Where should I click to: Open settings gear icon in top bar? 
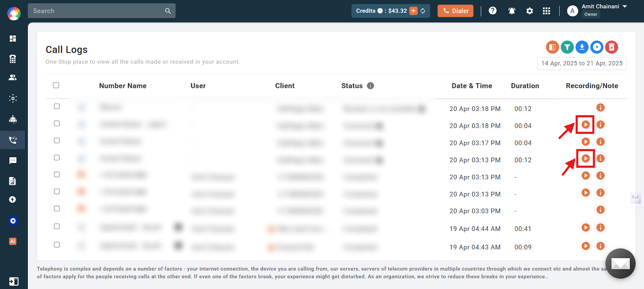pyautogui.click(x=530, y=11)
